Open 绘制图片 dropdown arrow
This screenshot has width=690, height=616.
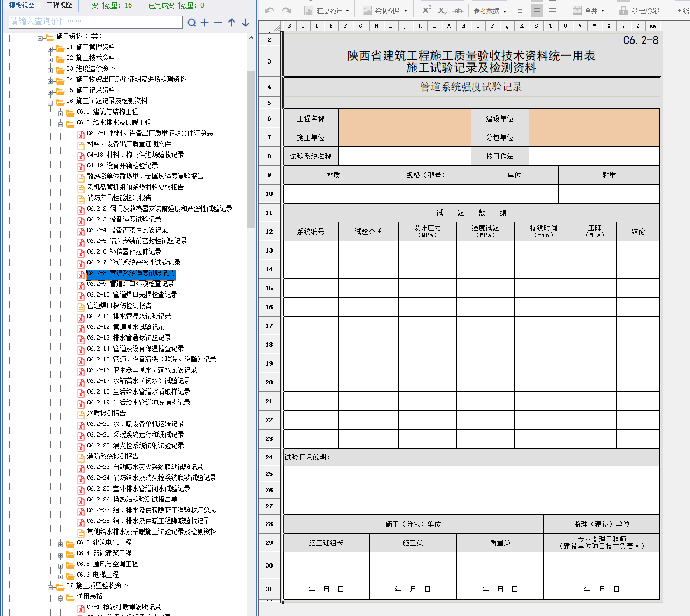coord(406,11)
